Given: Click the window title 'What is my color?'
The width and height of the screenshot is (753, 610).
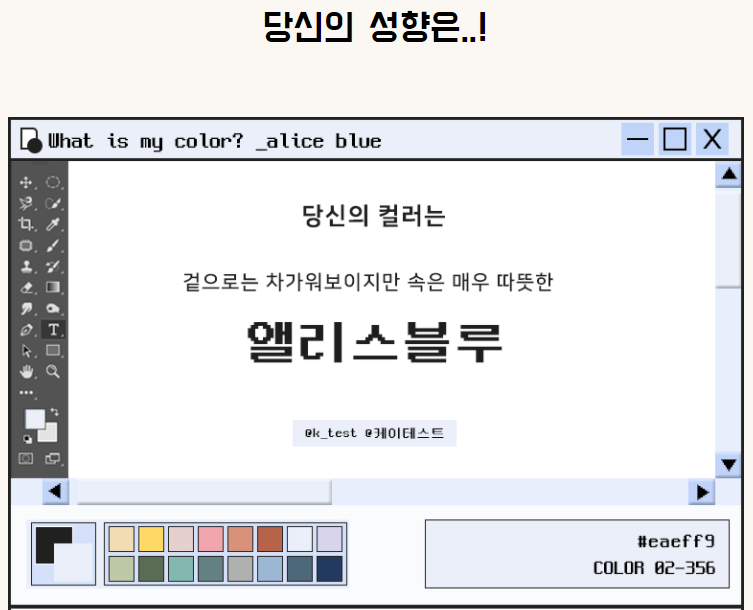Looking at the screenshot, I should tap(146, 141).
